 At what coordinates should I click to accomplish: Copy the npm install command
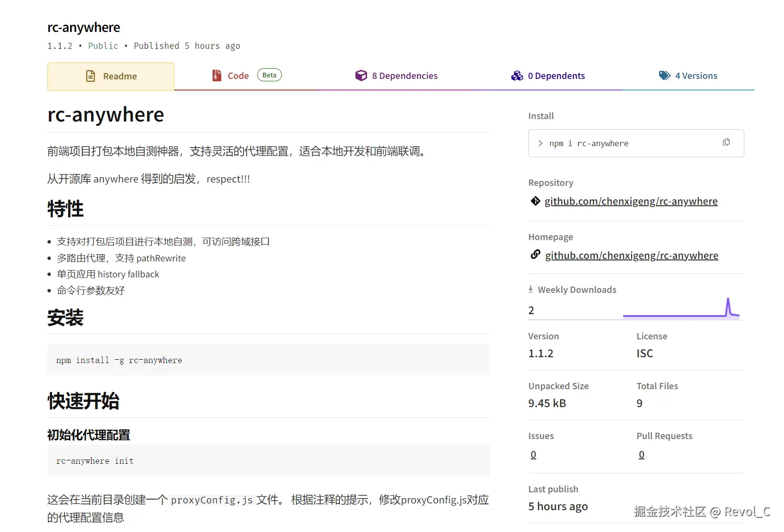[x=726, y=142]
